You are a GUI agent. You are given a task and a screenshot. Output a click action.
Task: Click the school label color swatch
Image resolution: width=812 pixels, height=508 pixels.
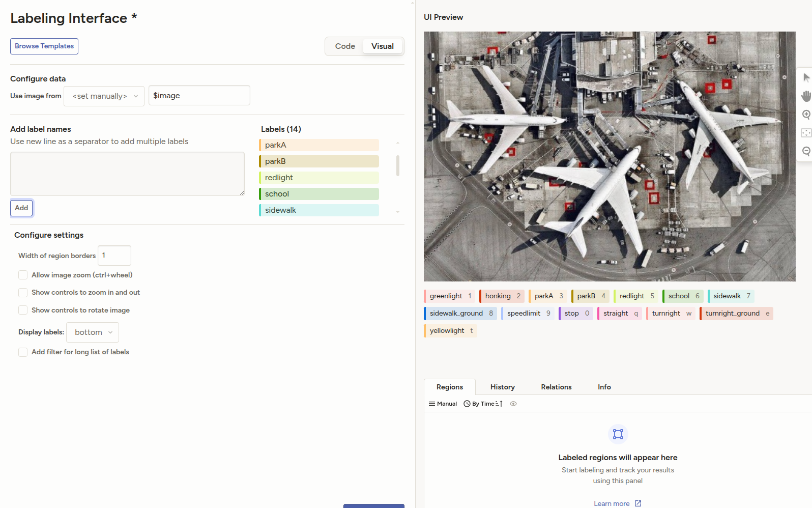click(260, 194)
